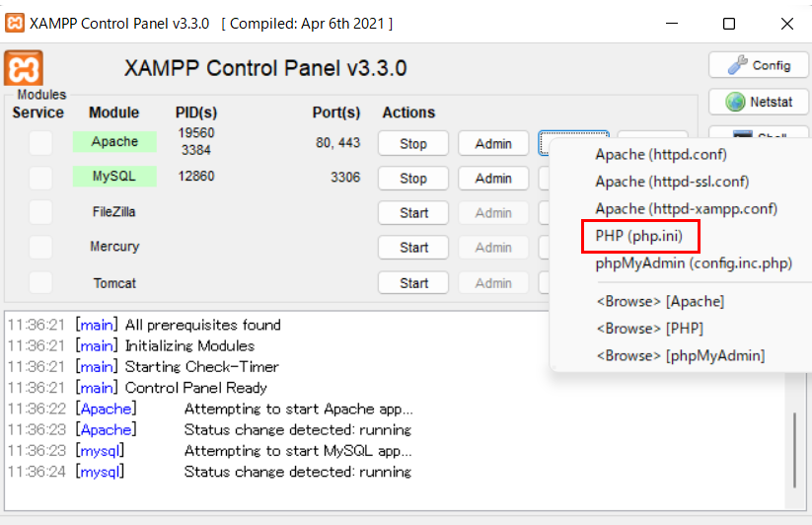The image size is (812, 525).
Task: Click the Apache module label
Action: [x=114, y=141]
